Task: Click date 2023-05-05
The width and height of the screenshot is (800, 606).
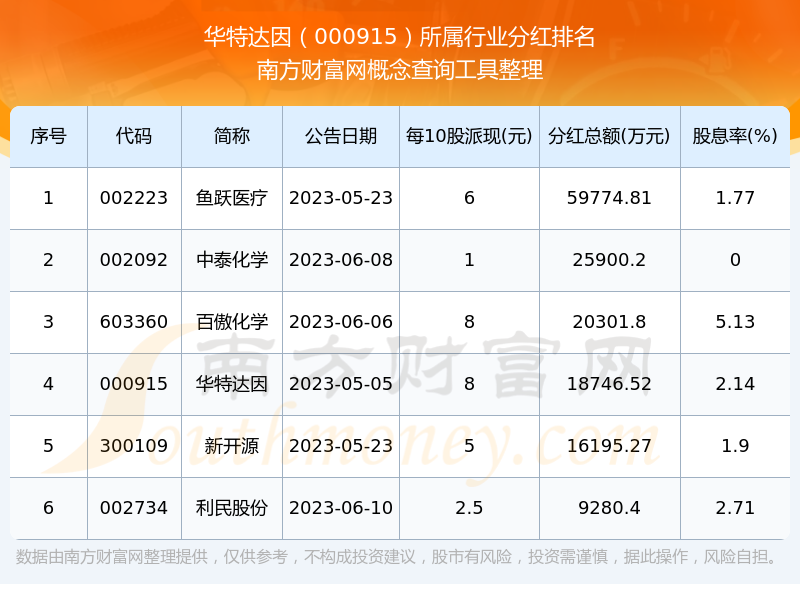Action: (x=341, y=384)
